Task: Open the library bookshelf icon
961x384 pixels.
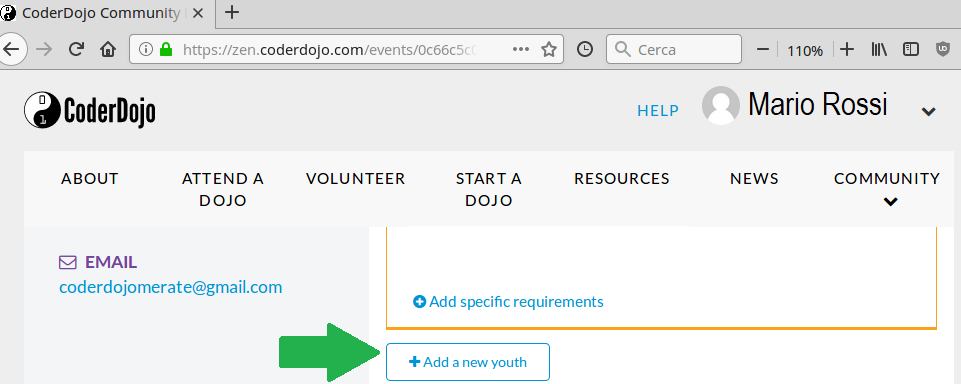Action: click(x=879, y=50)
